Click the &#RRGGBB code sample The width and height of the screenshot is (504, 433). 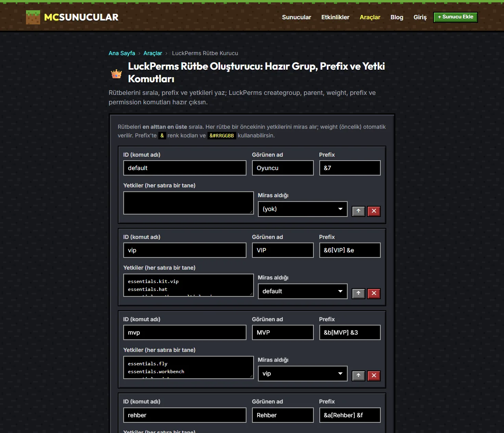pyautogui.click(x=222, y=136)
